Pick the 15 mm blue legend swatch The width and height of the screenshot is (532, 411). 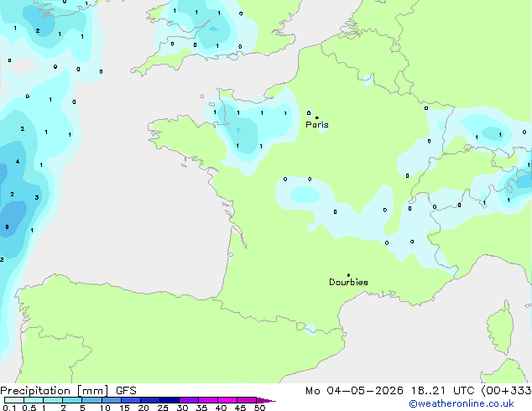point(131,400)
